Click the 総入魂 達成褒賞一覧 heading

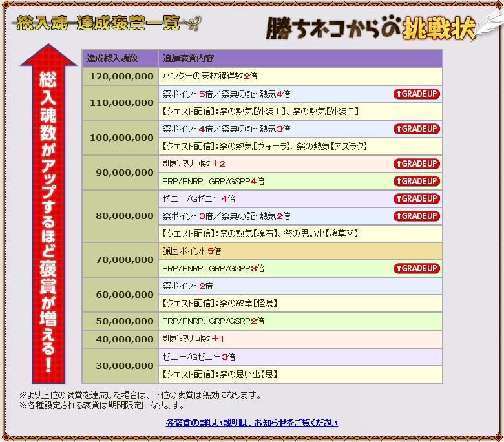pos(106,23)
